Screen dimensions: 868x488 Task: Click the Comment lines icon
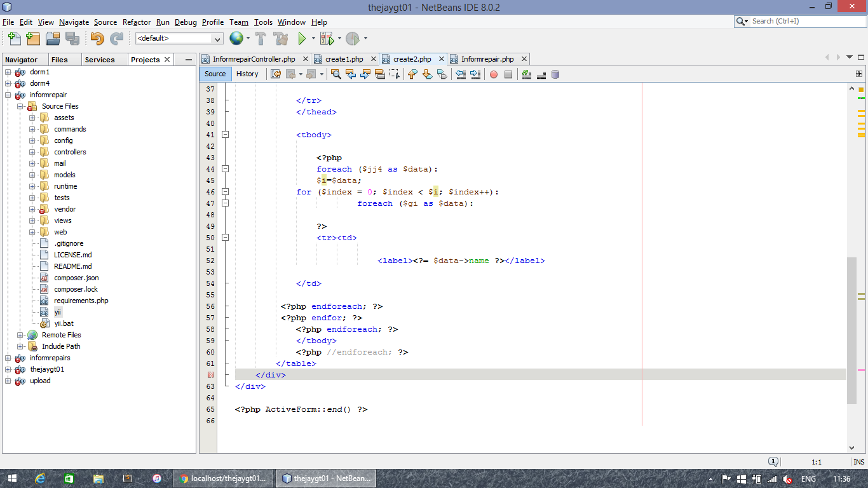[526, 74]
